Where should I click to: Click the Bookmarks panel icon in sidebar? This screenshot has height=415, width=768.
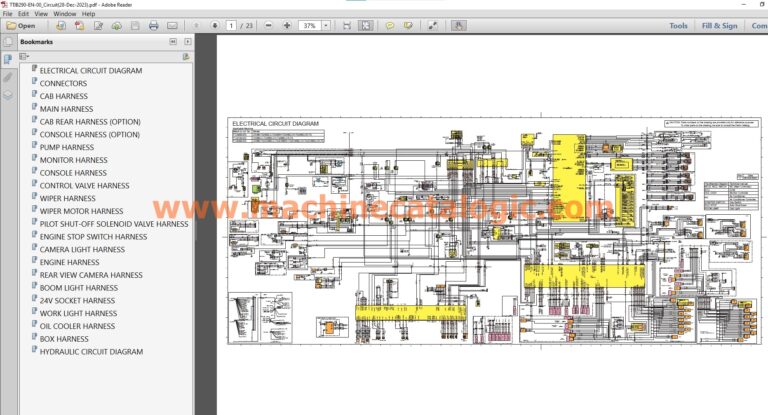[x=8, y=60]
